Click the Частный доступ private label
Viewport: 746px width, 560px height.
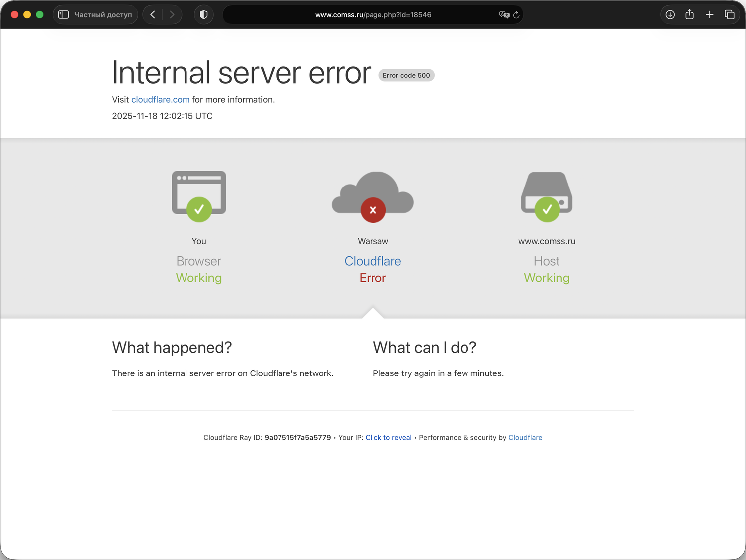point(103,15)
